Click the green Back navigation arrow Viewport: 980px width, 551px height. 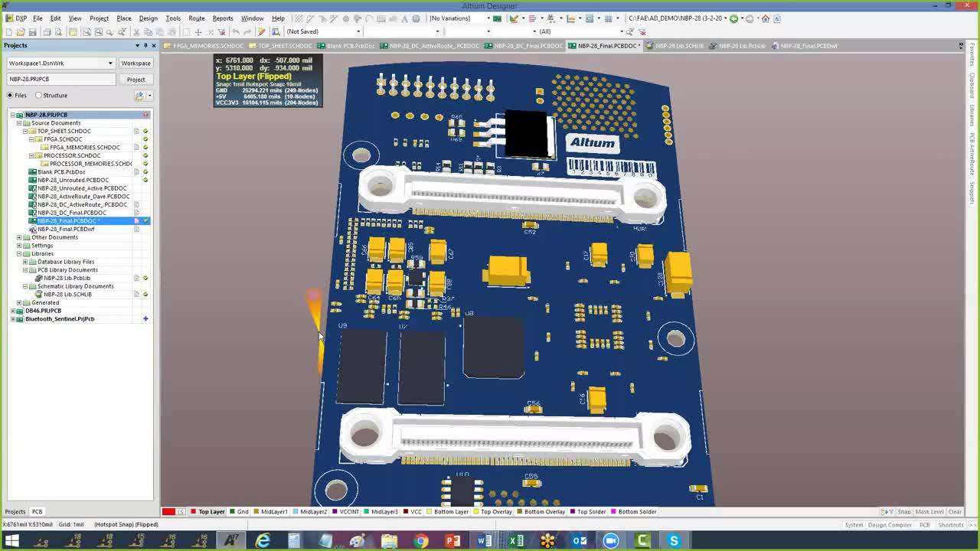[733, 18]
